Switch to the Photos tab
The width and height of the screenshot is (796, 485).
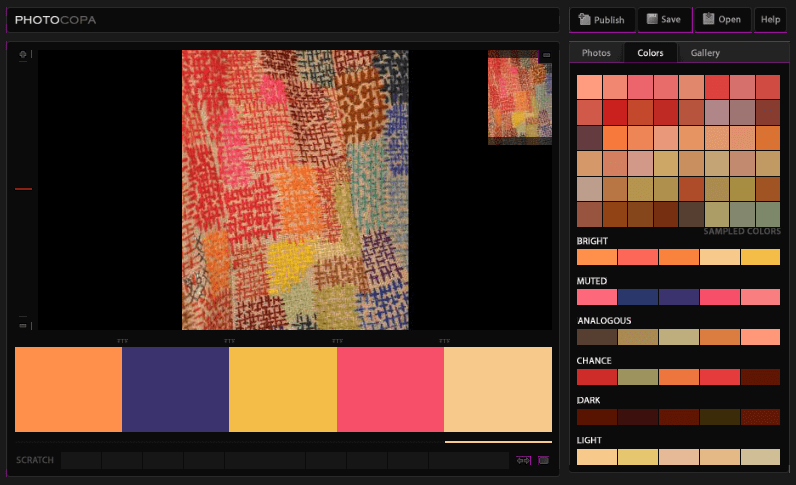coord(596,53)
